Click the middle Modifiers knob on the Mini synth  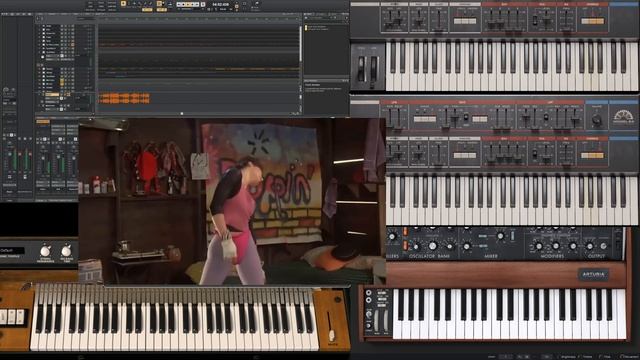[556, 246]
